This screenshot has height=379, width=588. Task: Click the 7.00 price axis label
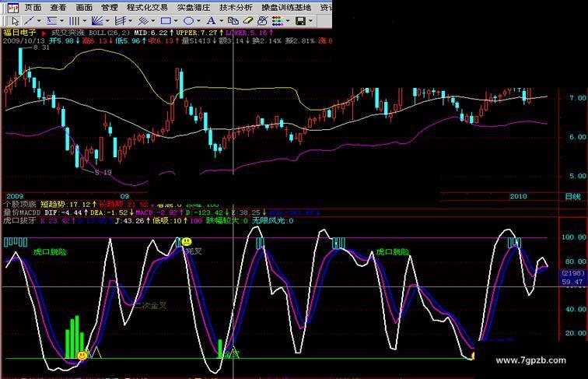tap(577, 98)
